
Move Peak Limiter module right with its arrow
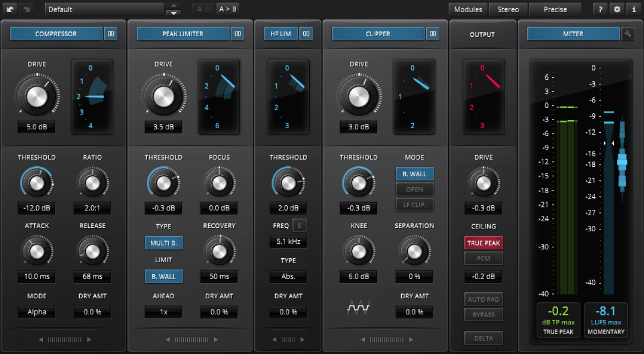click(x=216, y=340)
